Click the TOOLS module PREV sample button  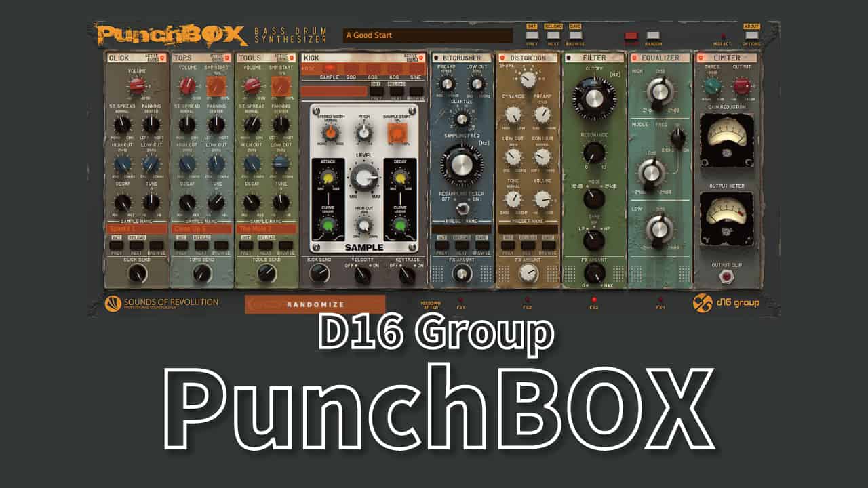click(x=247, y=246)
